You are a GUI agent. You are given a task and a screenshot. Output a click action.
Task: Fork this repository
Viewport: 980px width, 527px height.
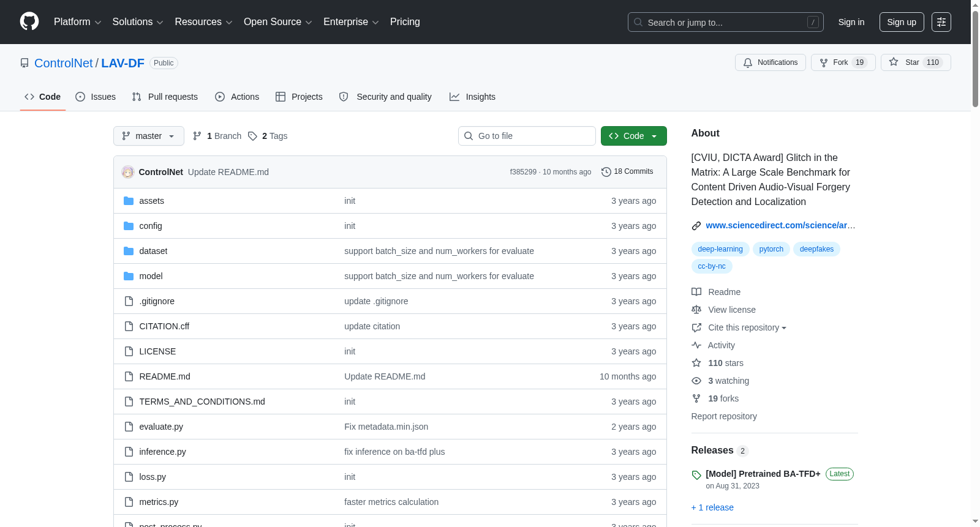[x=843, y=62]
